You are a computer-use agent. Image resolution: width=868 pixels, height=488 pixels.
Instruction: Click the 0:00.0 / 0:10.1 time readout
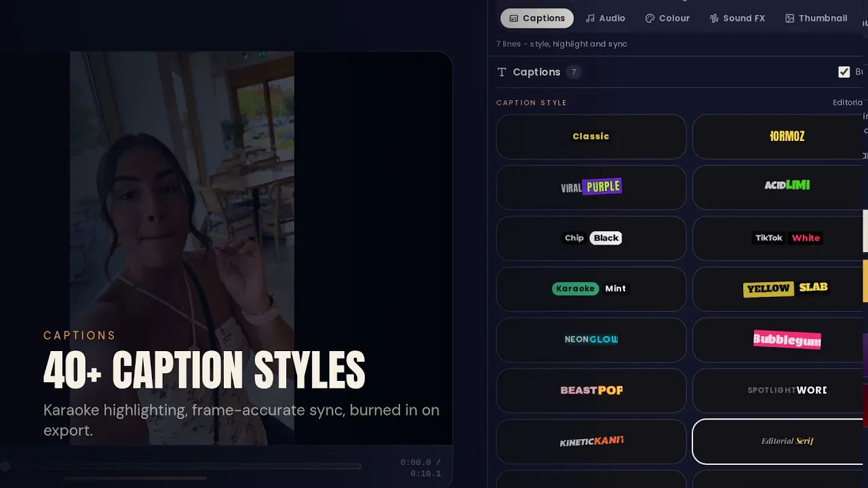click(x=420, y=468)
